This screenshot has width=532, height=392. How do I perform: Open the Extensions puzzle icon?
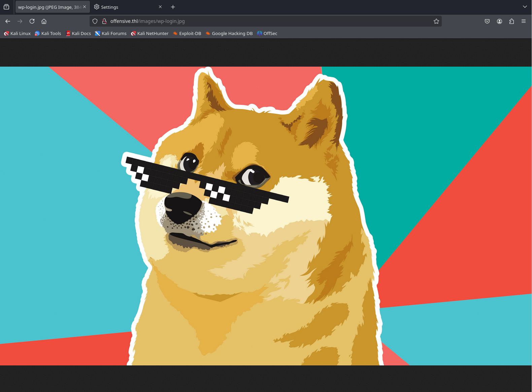click(511, 21)
